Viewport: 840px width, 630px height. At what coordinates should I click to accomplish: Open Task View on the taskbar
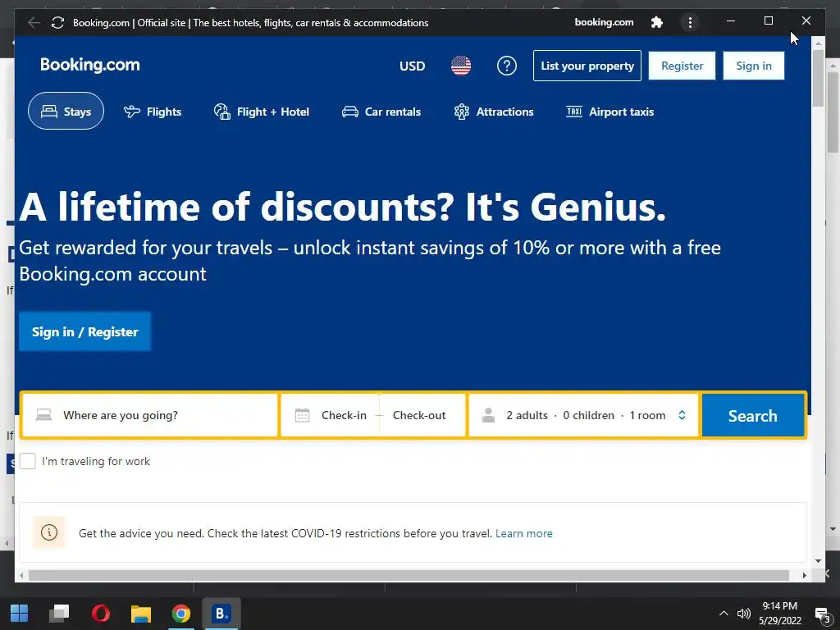click(x=59, y=614)
